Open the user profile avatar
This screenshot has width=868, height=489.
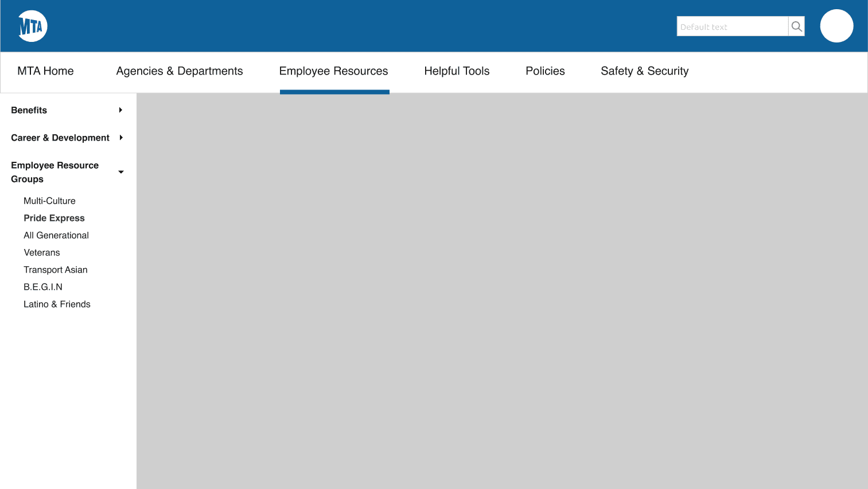point(836,25)
